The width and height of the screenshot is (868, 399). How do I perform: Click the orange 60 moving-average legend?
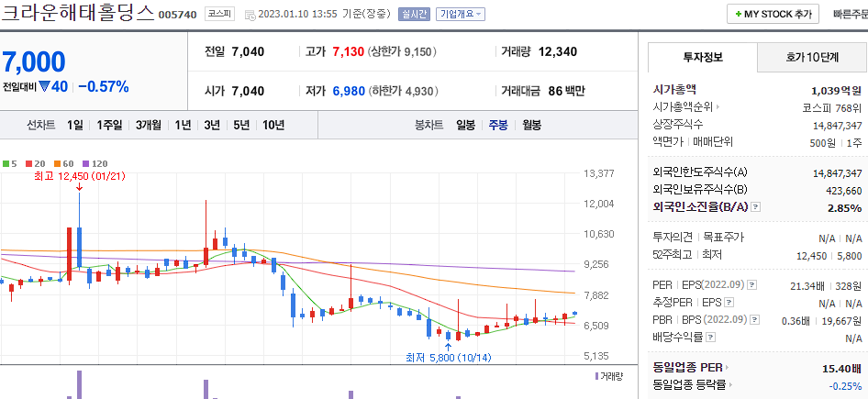(64, 164)
